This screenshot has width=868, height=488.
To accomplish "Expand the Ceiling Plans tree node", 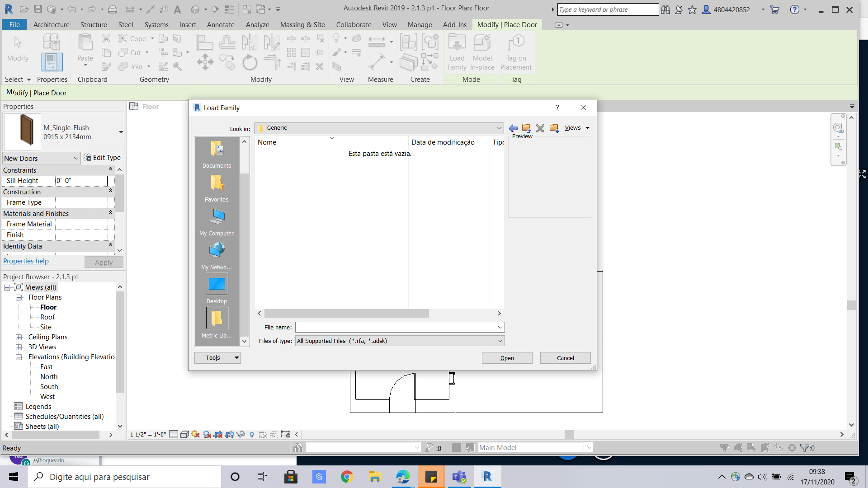I will [19, 337].
